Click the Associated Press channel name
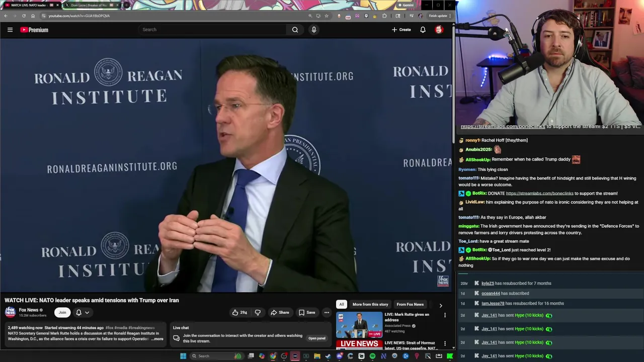The height and width of the screenshot is (362, 644). (x=397, y=326)
